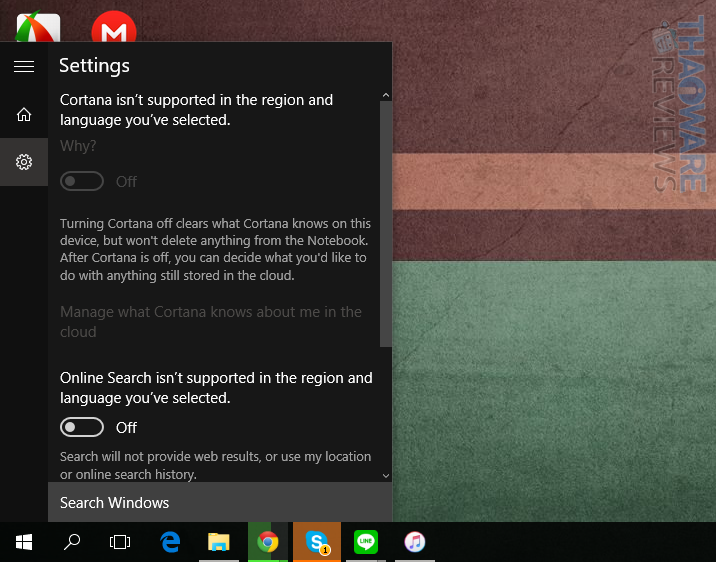The width and height of the screenshot is (716, 562).
Task: Select the red MEGA desktop icon
Action: [x=114, y=26]
